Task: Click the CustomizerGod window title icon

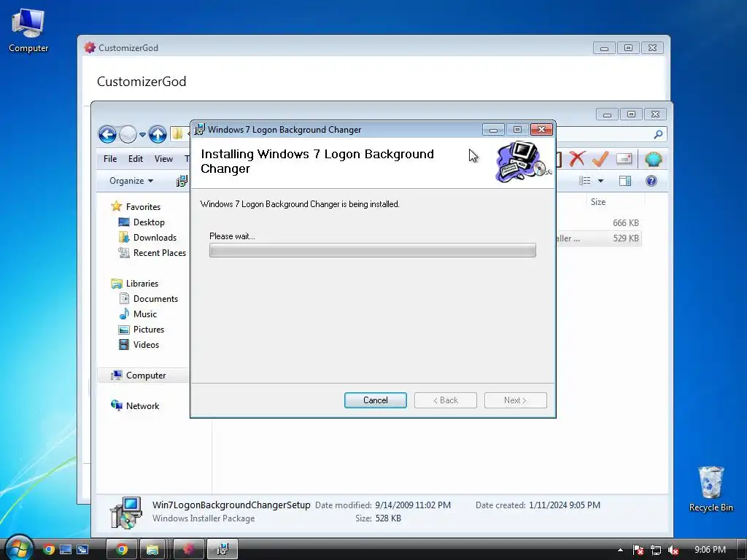Action: click(x=90, y=47)
